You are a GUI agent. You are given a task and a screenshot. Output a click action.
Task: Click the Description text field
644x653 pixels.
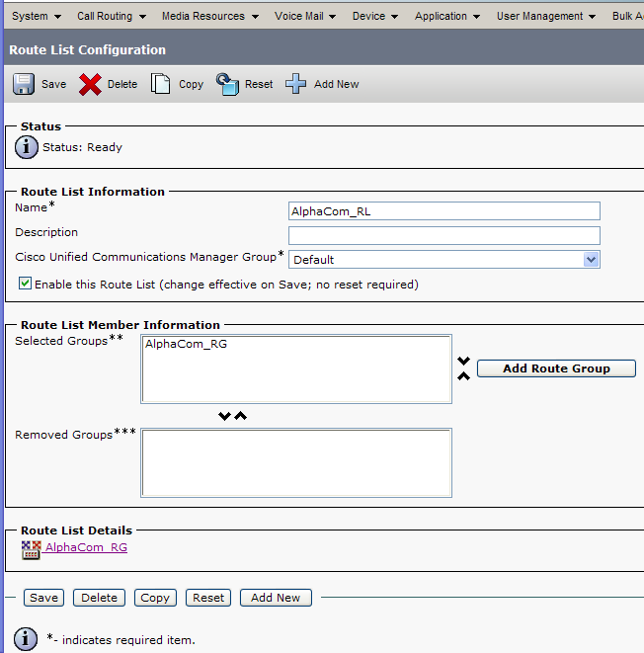tap(443, 235)
